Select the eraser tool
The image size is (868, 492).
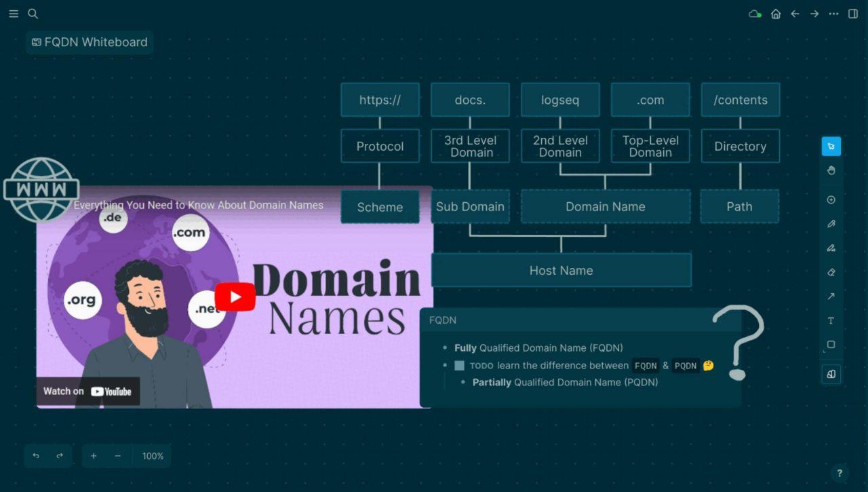click(x=831, y=272)
